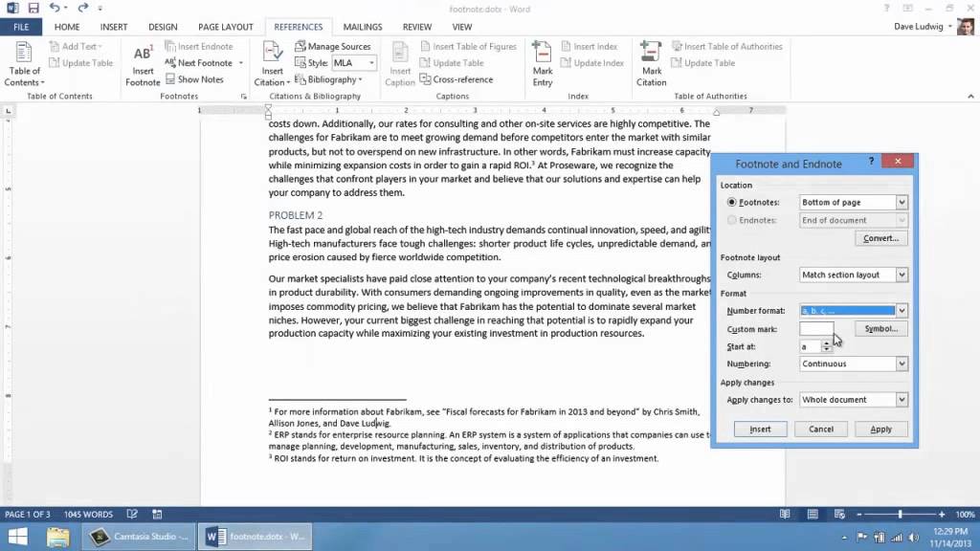
Task: Click the Mark Citation icon
Action: (651, 65)
